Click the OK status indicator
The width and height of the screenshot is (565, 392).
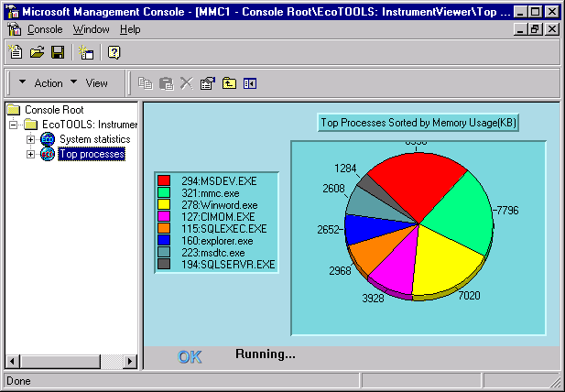pos(190,357)
